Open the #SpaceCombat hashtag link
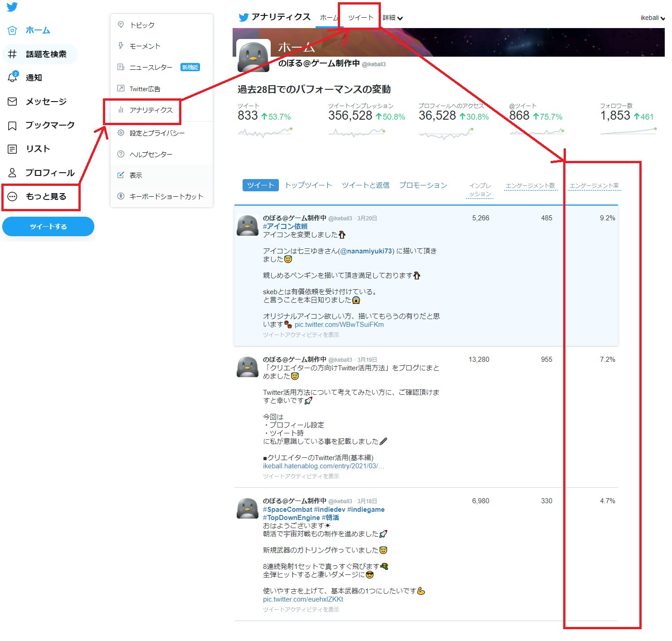 click(287, 509)
